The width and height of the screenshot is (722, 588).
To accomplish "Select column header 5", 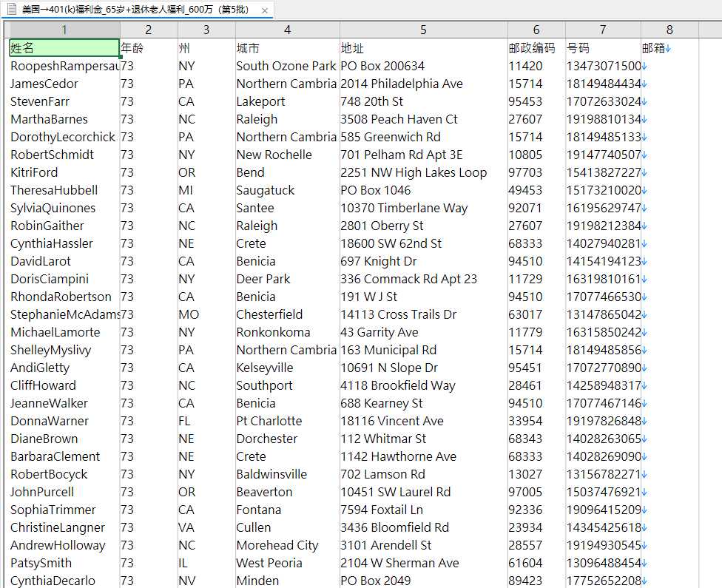I will click(424, 30).
